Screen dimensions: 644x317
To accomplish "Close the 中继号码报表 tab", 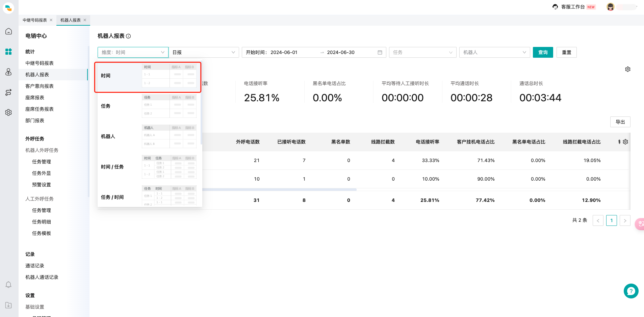I will tap(51, 20).
